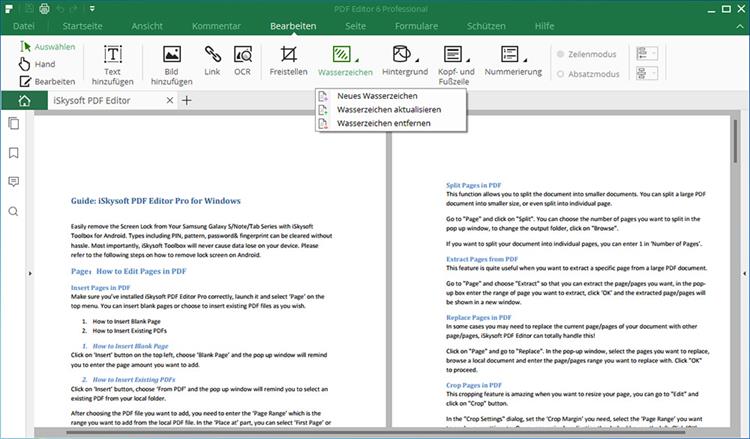Select the Link tool
The image size is (750, 439).
[x=212, y=60]
